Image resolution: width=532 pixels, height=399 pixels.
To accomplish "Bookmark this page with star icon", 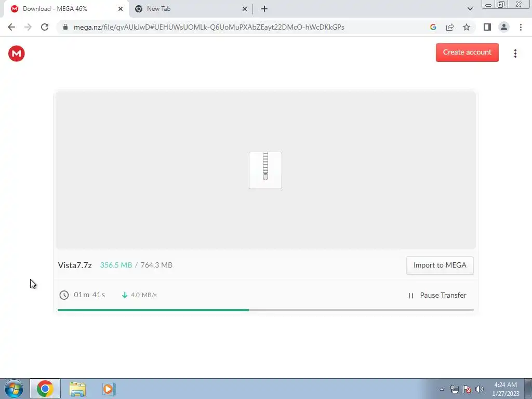I will [x=467, y=27].
